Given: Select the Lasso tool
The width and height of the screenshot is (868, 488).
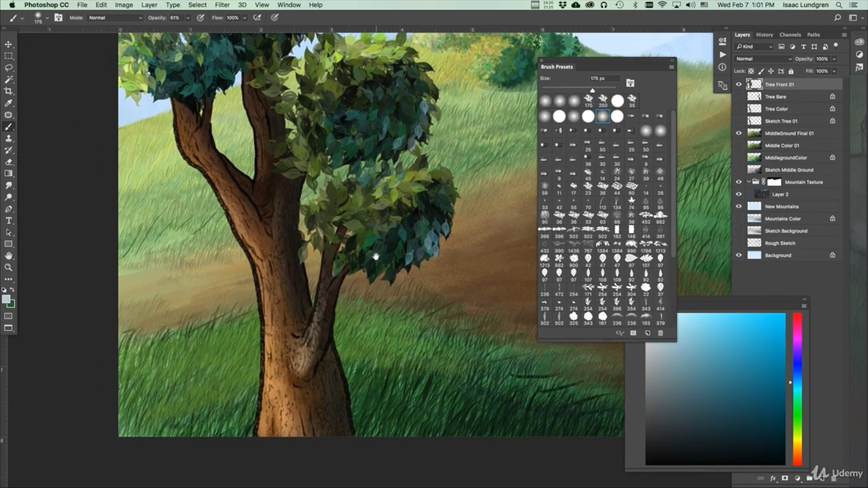Looking at the screenshot, I should tap(9, 68).
